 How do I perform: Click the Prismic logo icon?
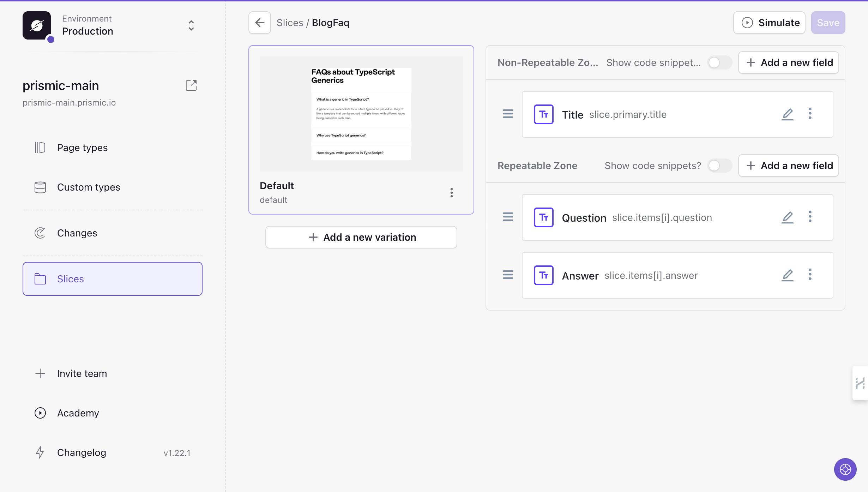pos(37,25)
